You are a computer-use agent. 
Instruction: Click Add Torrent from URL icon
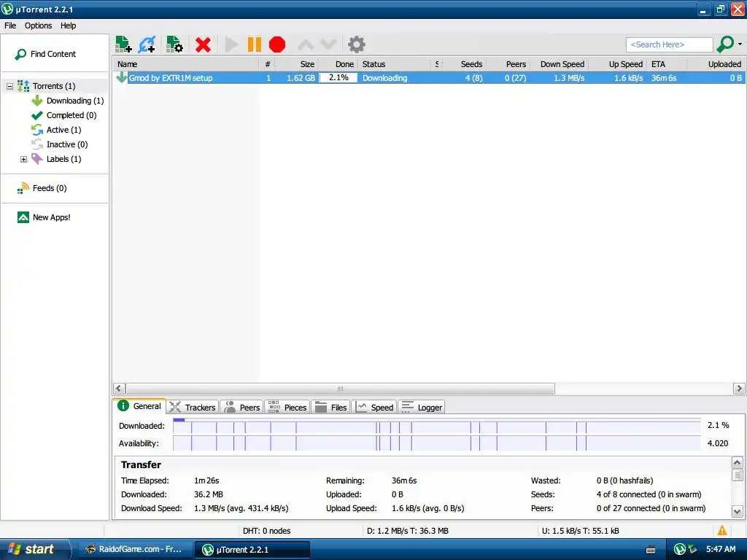pyautogui.click(x=147, y=44)
